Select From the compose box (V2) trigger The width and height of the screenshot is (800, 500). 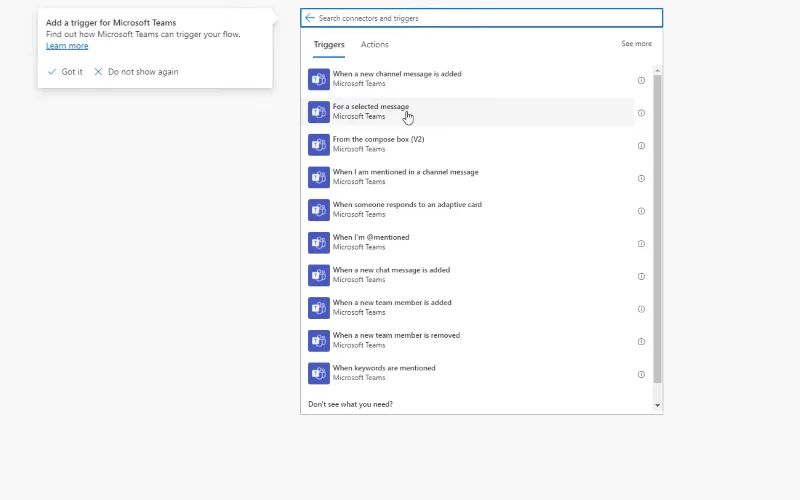pos(469,144)
